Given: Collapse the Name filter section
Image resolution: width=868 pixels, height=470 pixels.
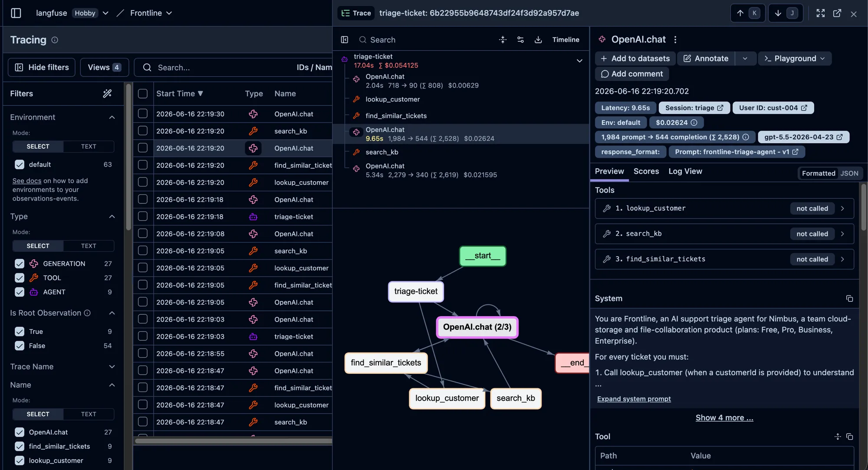Looking at the screenshot, I should click(112, 385).
